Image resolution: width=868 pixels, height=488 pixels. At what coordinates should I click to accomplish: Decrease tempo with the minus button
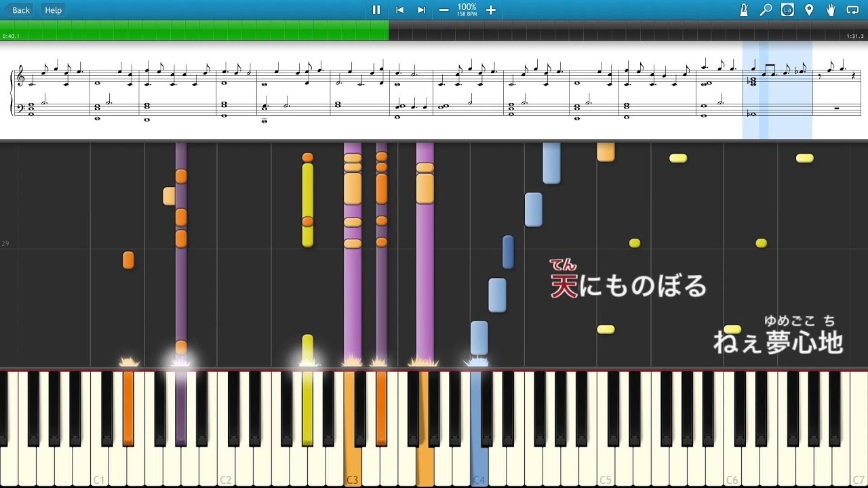443,9
